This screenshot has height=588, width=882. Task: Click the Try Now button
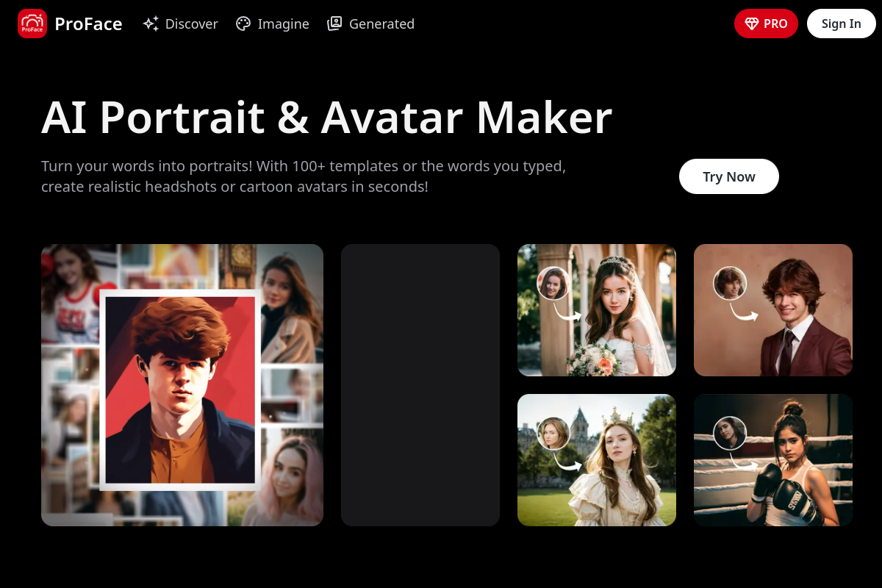tap(729, 176)
